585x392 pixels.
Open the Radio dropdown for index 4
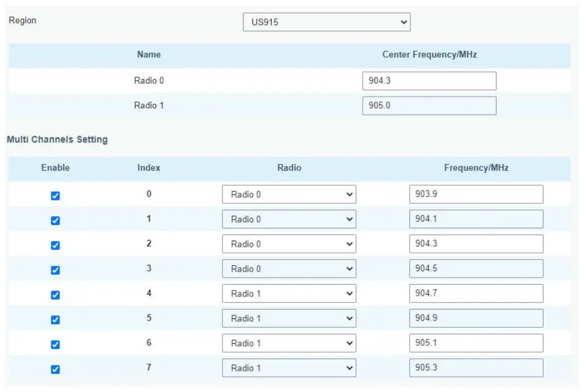[x=289, y=294]
